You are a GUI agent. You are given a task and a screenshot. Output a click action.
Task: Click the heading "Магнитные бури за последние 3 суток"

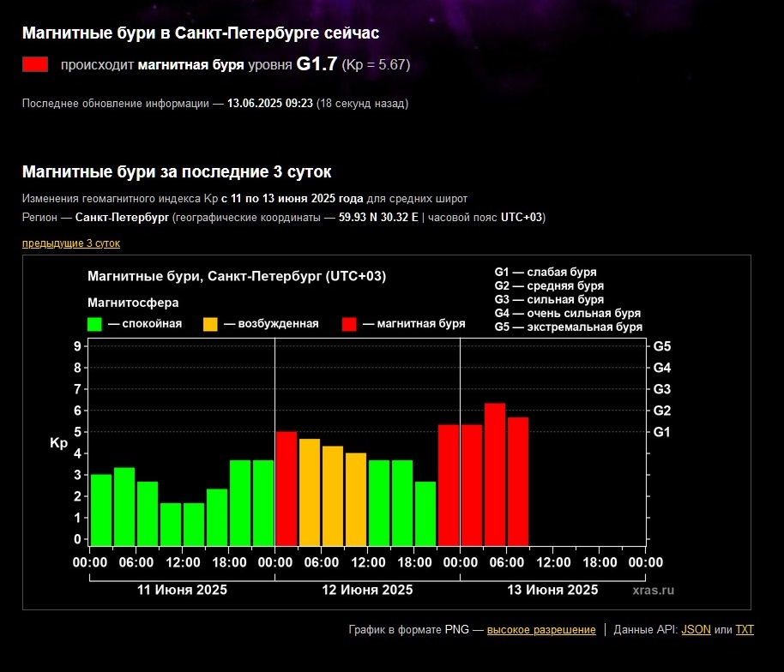[x=177, y=172]
